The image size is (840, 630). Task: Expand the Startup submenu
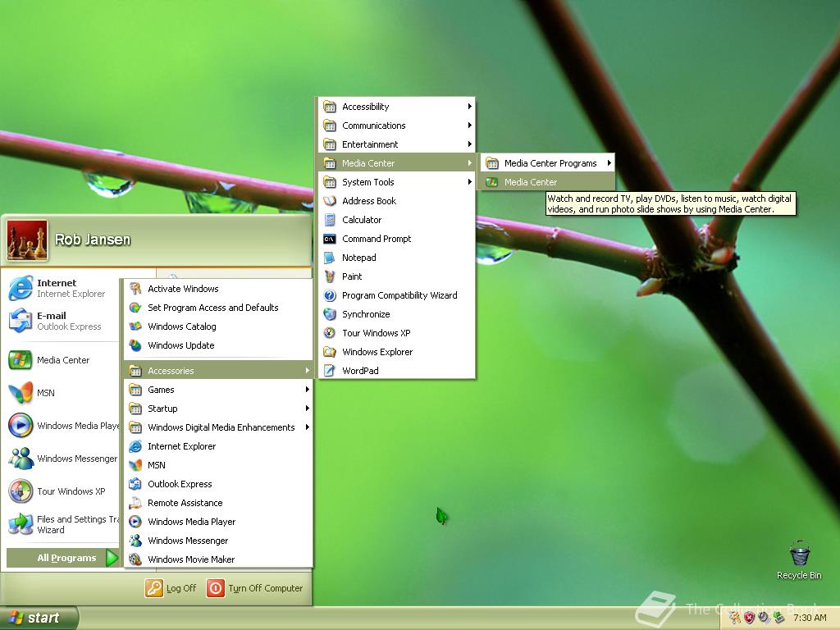218,409
